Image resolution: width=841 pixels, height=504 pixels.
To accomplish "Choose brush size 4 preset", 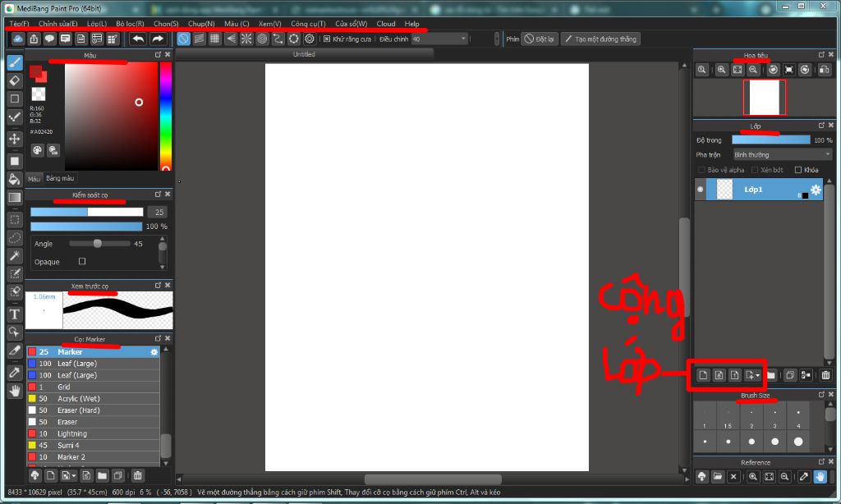I will click(x=798, y=417).
